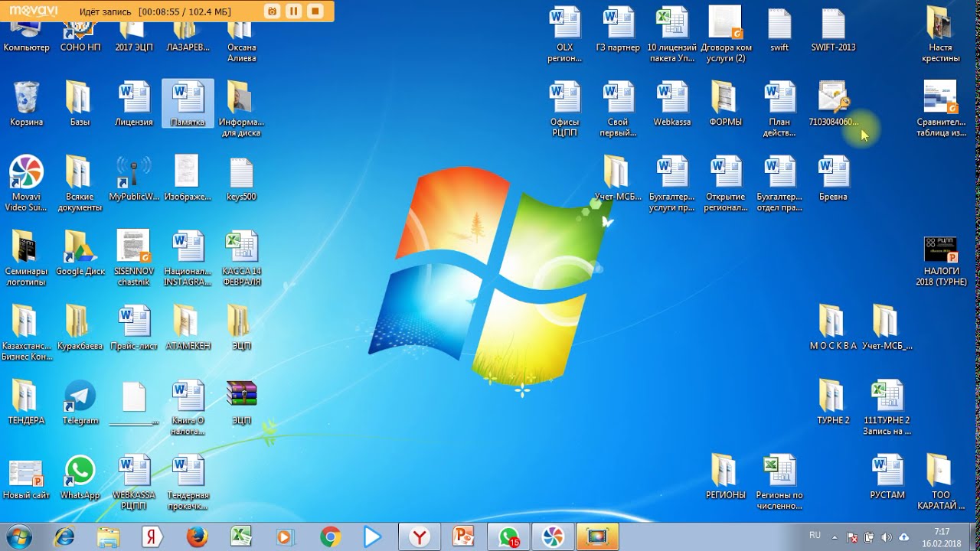Open the Windows Start menu
This screenshot has width=980, height=551.
click(x=18, y=536)
